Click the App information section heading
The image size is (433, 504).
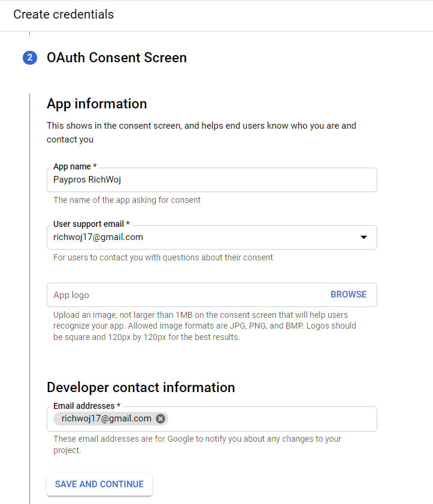click(97, 104)
